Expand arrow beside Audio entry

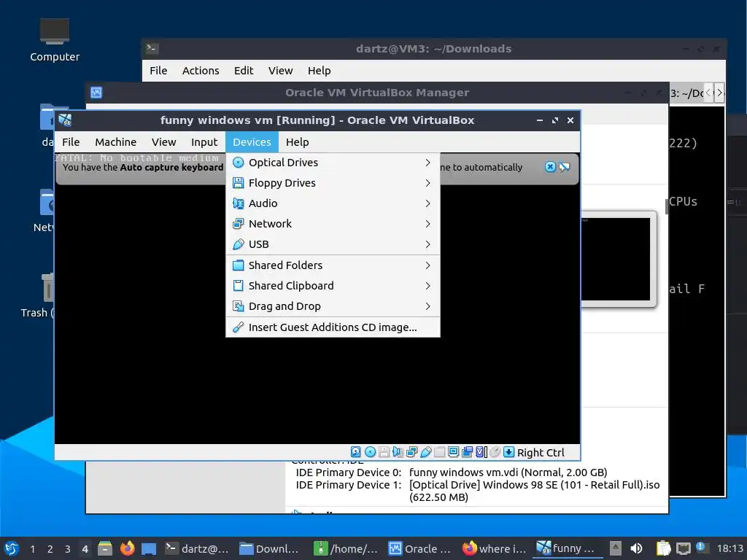tap(427, 203)
